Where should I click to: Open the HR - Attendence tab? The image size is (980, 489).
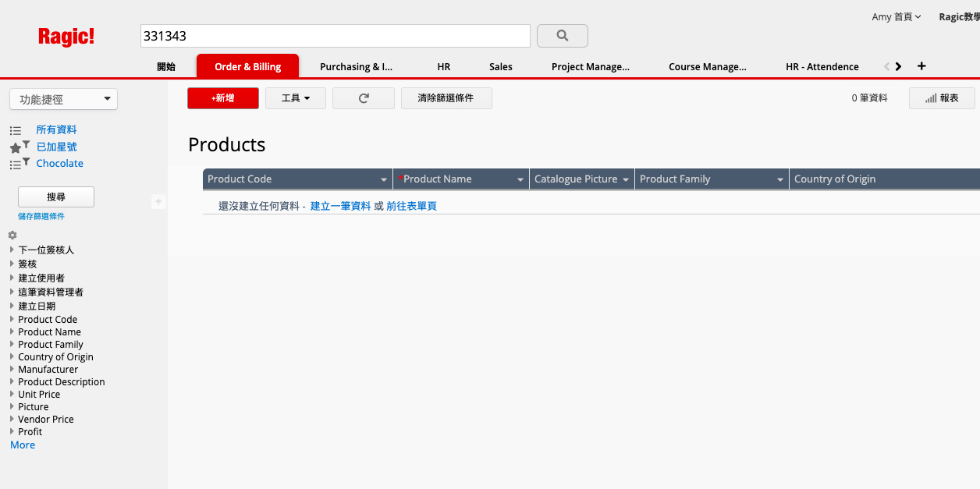[x=822, y=67]
